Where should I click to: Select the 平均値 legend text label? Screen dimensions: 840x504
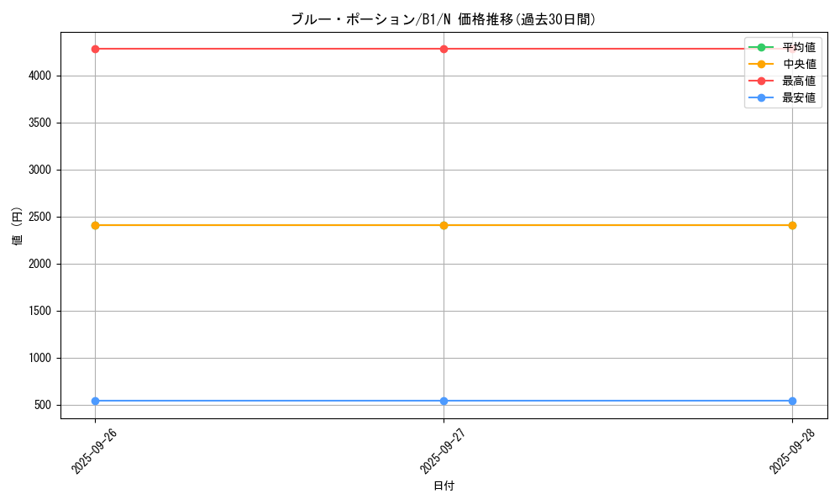click(x=799, y=47)
